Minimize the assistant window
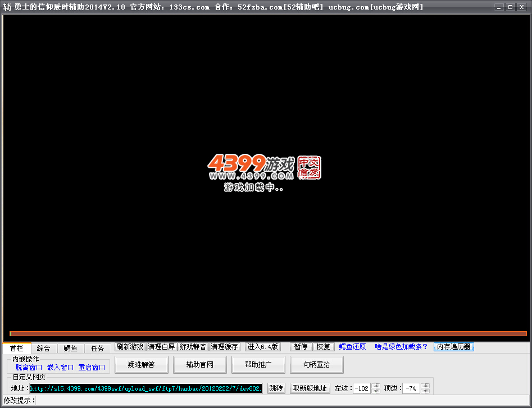Screen dimensions: 532x408 (499, 7)
